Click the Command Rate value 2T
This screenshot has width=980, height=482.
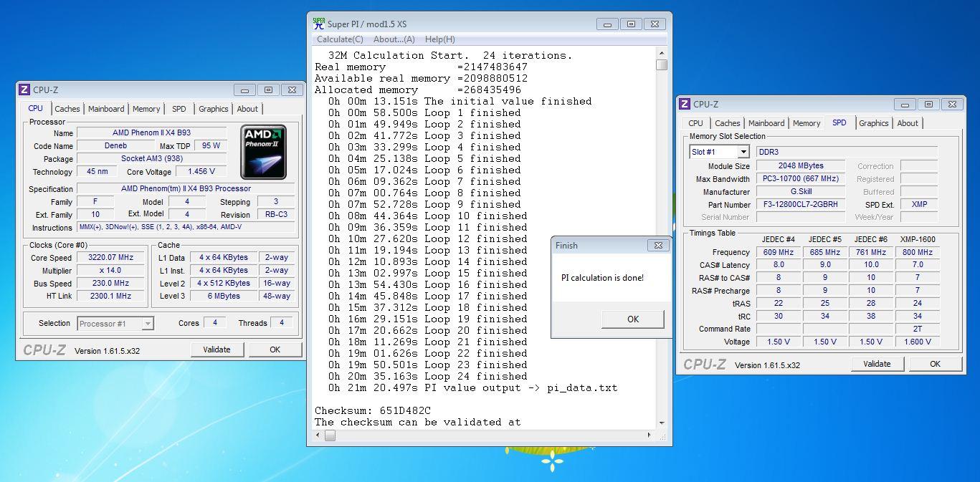pos(918,329)
